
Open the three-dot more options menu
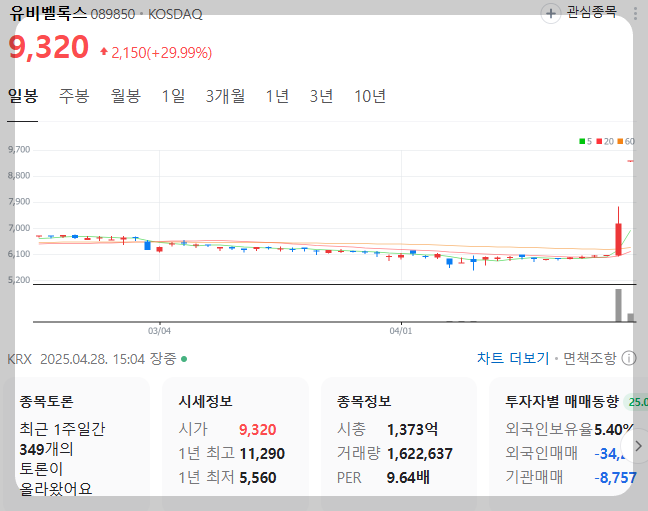coord(636,13)
